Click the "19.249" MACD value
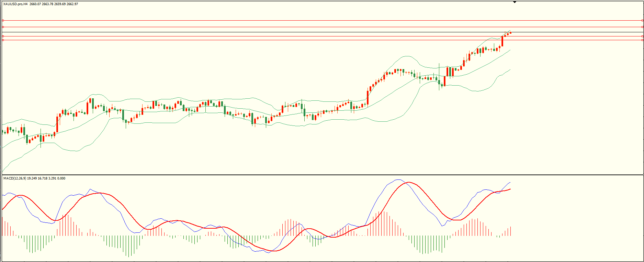This screenshot has width=644, height=262. pos(32,178)
